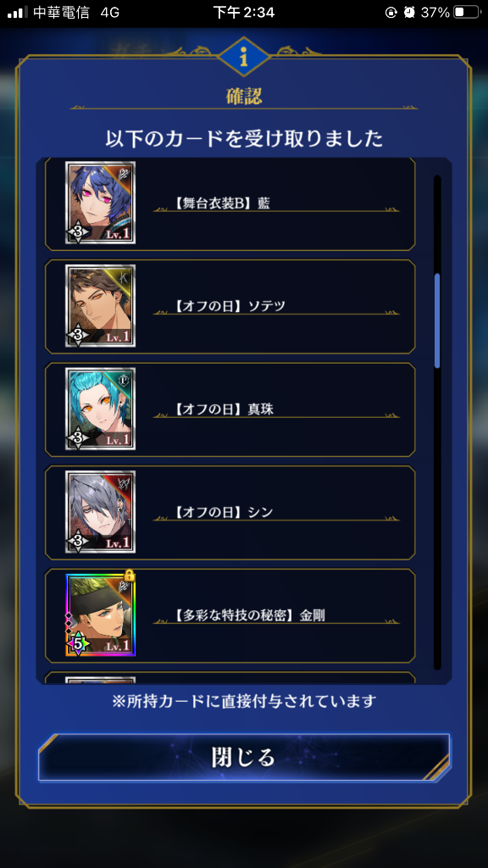Click the blue scrollbar thumb in card list
The width and height of the screenshot is (488, 868).
coord(437,320)
